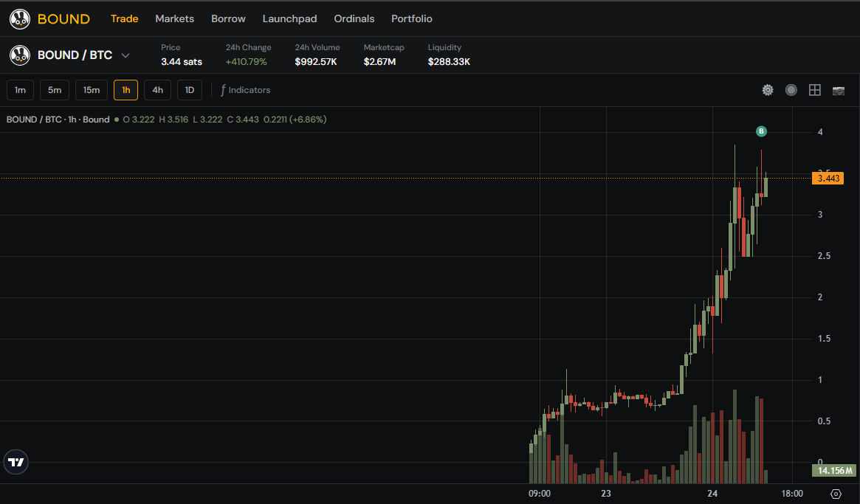This screenshot has width=860, height=504.
Task: Click the +410.79% 24h change value
Action: (247, 62)
